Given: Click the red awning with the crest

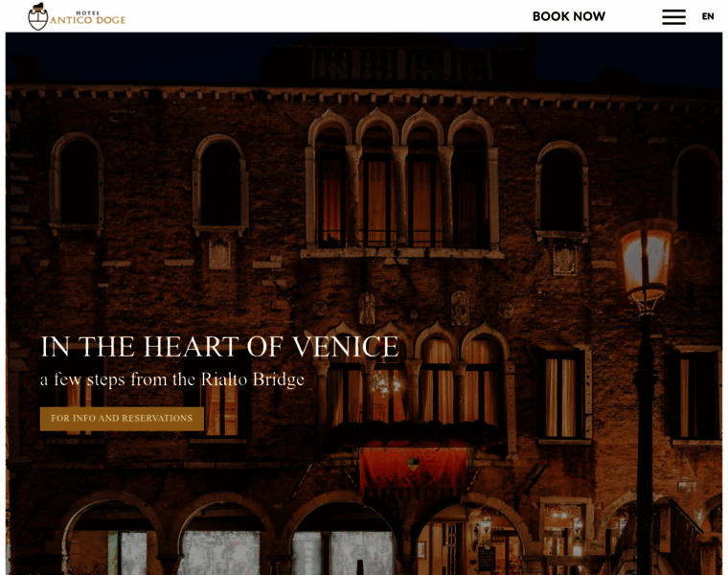Looking at the screenshot, I should click(x=413, y=469).
